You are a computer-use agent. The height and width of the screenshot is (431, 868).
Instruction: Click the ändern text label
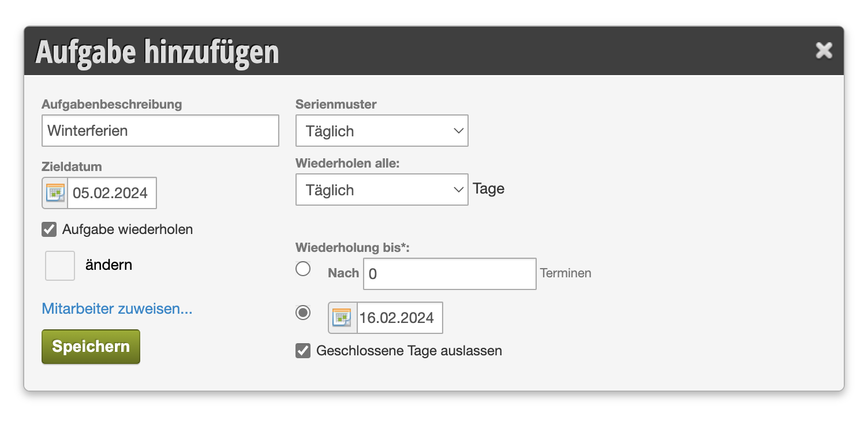[109, 265]
